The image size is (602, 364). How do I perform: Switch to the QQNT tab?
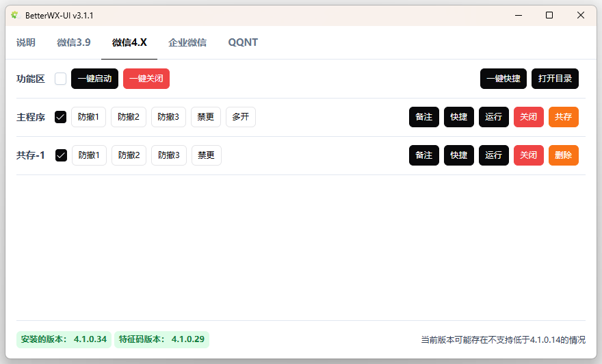click(243, 42)
